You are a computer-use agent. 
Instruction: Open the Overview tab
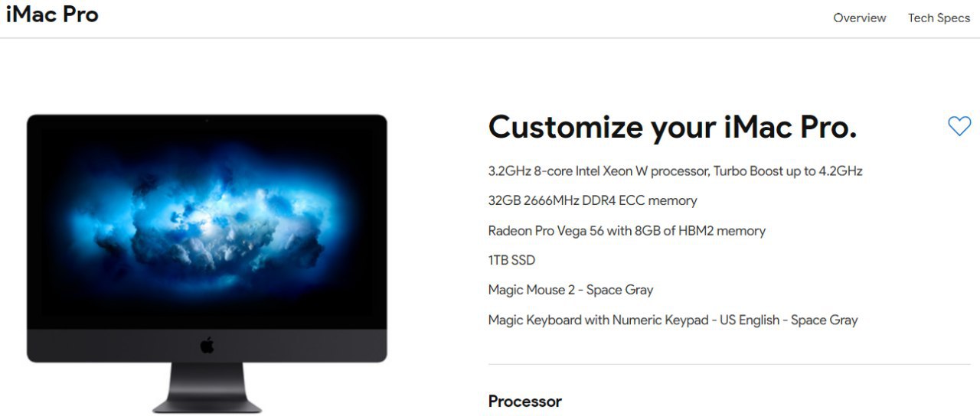click(859, 18)
